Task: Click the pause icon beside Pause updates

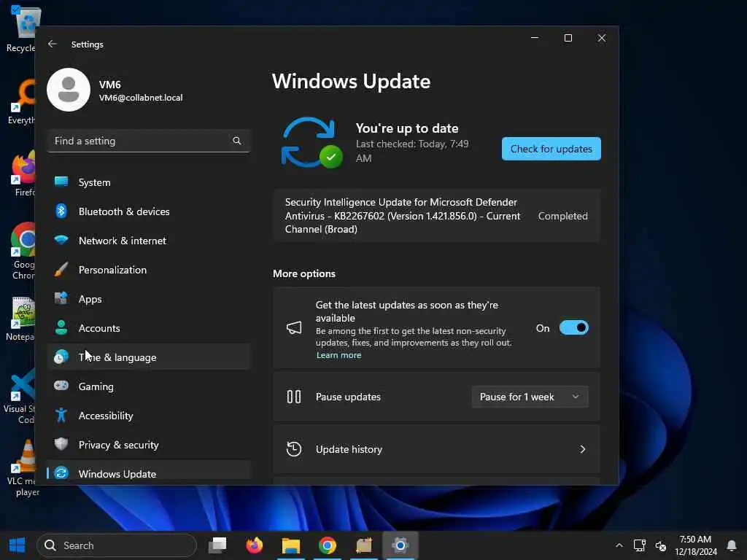Action: [x=294, y=397]
